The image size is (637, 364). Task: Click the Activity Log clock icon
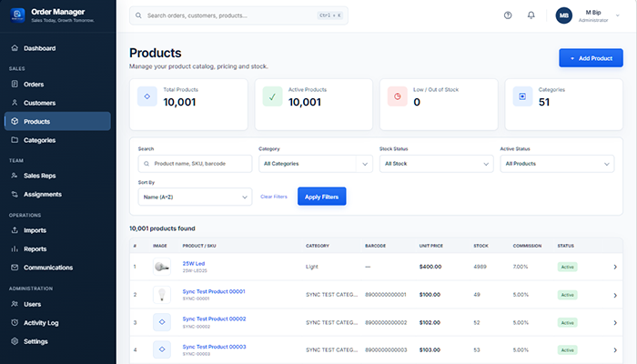click(15, 322)
